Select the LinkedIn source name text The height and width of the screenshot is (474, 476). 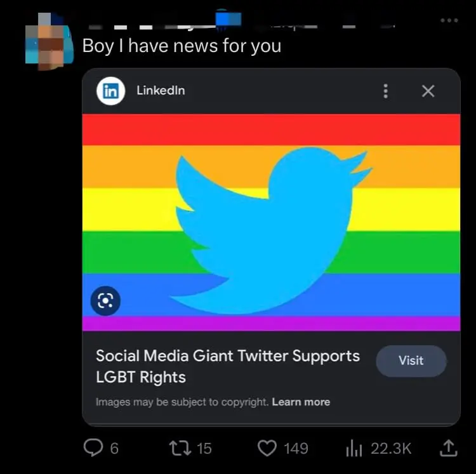pyautogui.click(x=161, y=90)
